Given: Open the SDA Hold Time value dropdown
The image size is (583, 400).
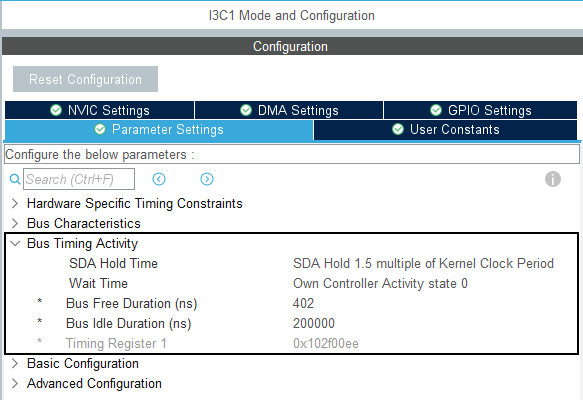Looking at the screenshot, I should (x=423, y=264).
